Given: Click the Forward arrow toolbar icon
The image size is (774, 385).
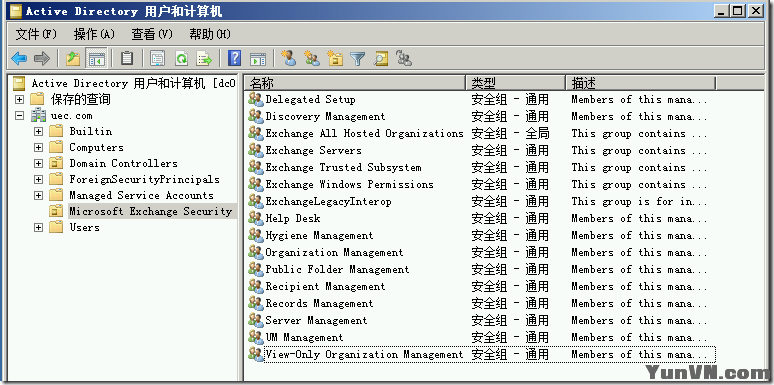Looking at the screenshot, I should [x=42, y=59].
